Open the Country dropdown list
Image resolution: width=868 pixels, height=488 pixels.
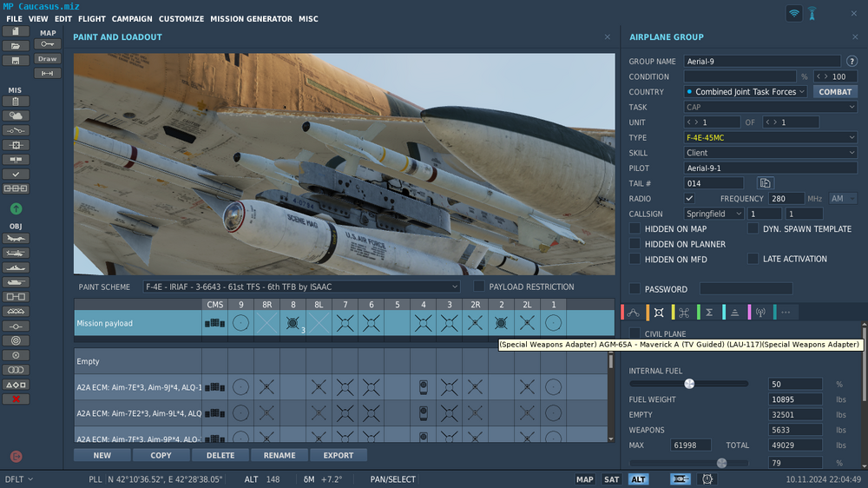coord(745,92)
